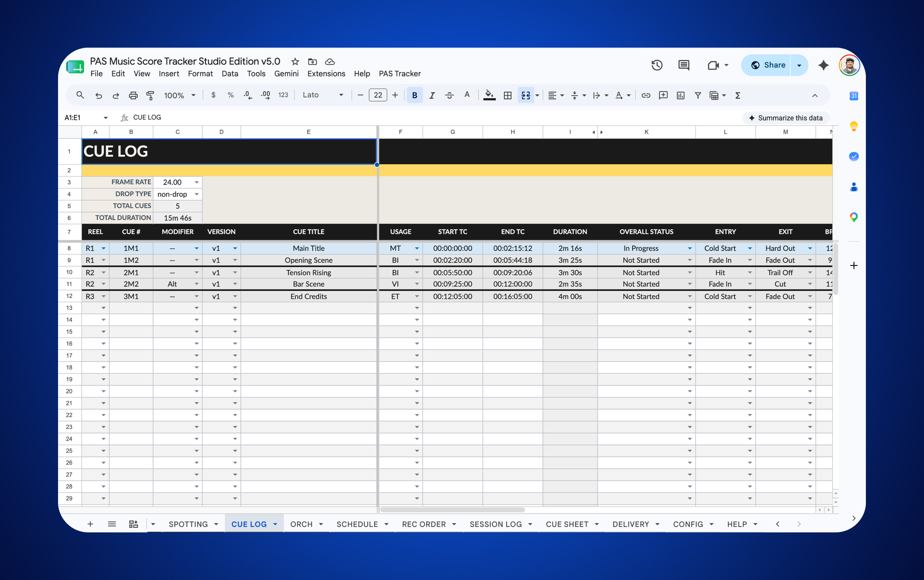This screenshot has width=924, height=580.
Task: Toggle strikethrough formatting
Action: pyautogui.click(x=449, y=95)
